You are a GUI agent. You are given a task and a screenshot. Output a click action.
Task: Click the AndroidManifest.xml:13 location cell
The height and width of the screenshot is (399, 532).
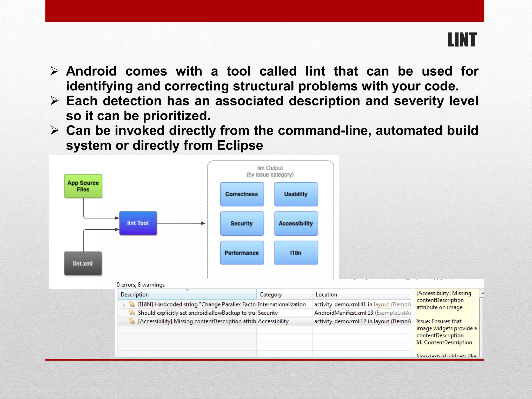click(x=362, y=313)
